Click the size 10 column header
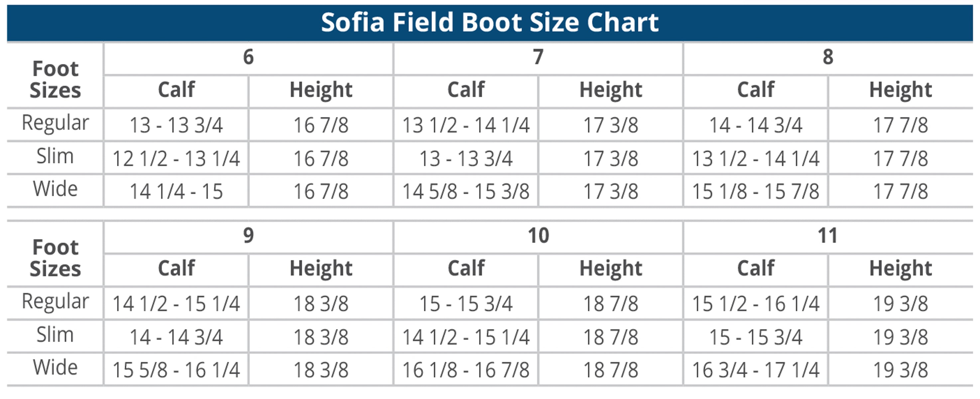The image size is (980, 399). [x=538, y=235]
